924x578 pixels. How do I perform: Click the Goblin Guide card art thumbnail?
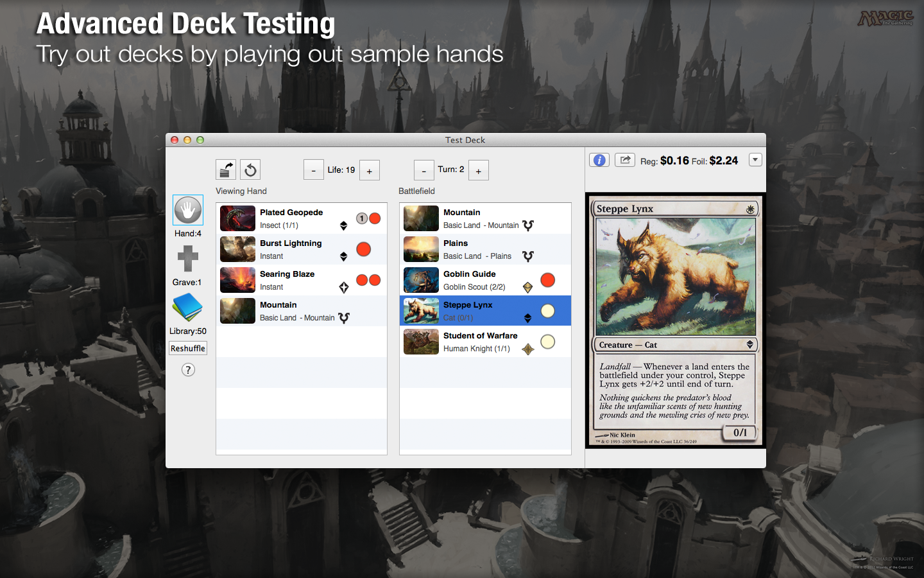pos(421,280)
